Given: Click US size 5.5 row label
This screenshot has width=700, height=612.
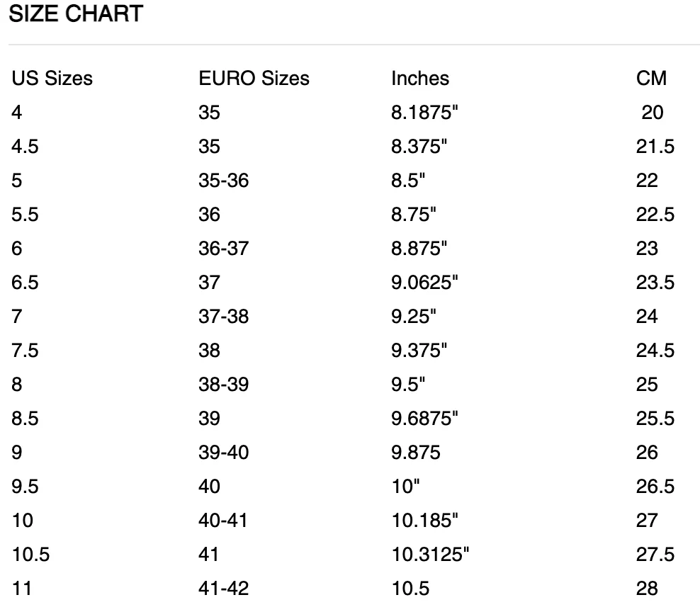Looking at the screenshot, I should (25, 214).
